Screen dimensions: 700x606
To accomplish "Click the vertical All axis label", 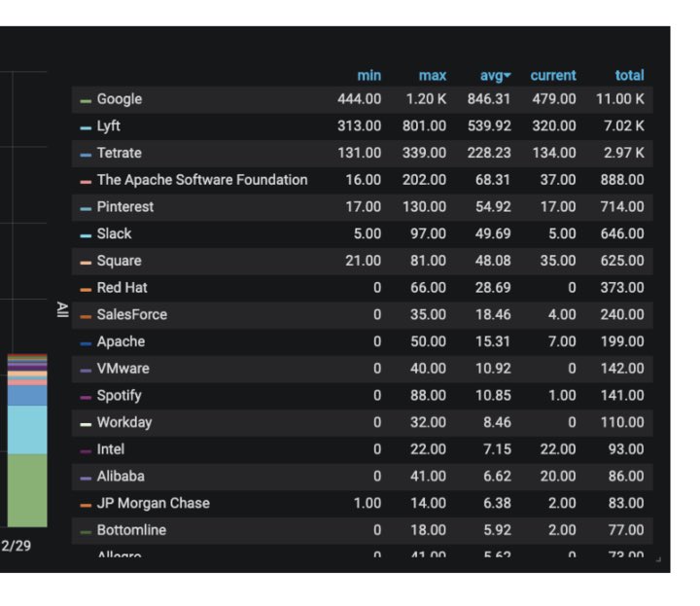I will 62,309.
